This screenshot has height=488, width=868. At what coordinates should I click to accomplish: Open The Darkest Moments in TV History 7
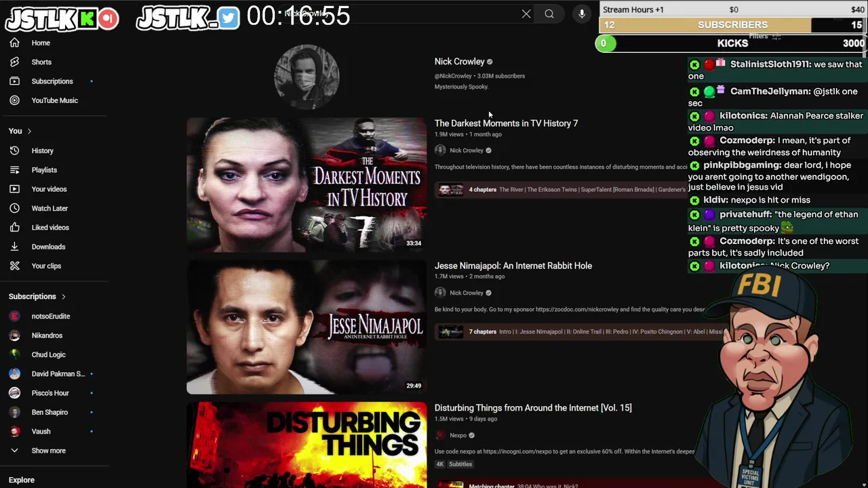(506, 123)
